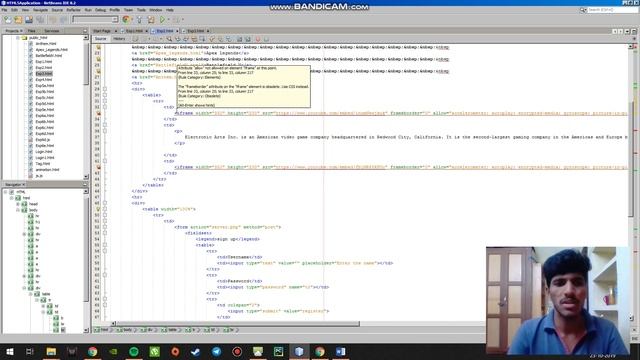This screenshot has height=360, width=640.
Task: Switch to the Start Page tab
Action: coord(102,31)
